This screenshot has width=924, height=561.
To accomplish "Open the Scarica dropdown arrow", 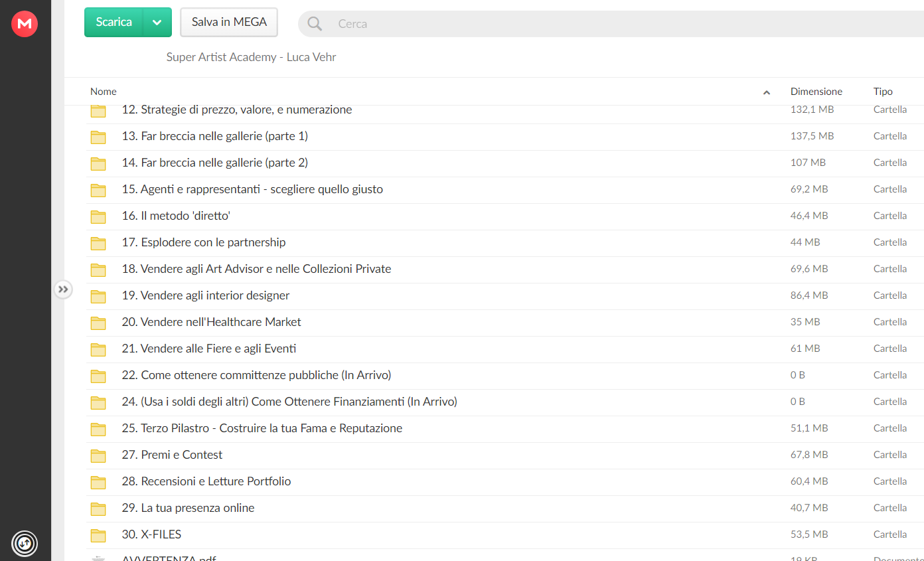I will [157, 23].
